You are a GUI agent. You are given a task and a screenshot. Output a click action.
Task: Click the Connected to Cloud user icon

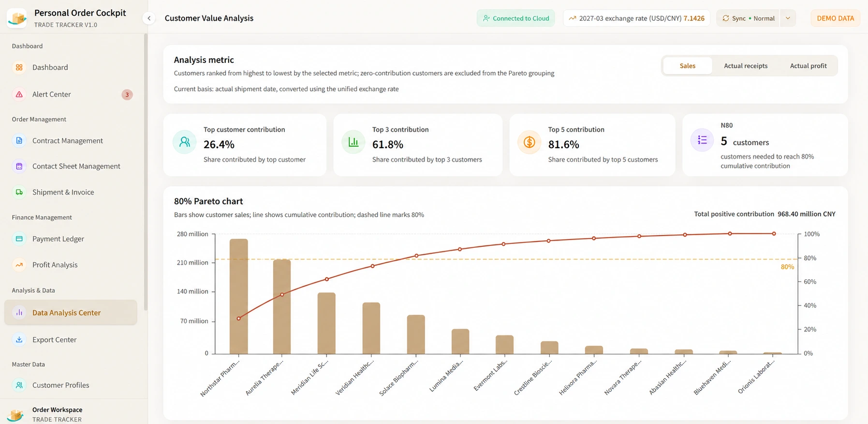tap(486, 18)
